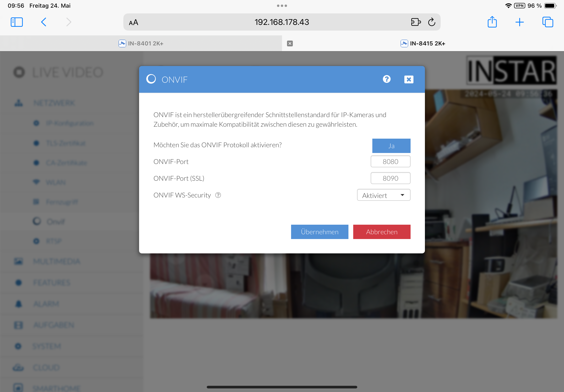Click the ONVIF-Port 8080 field
The width and height of the screenshot is (564, 392).
click(390, 162)
